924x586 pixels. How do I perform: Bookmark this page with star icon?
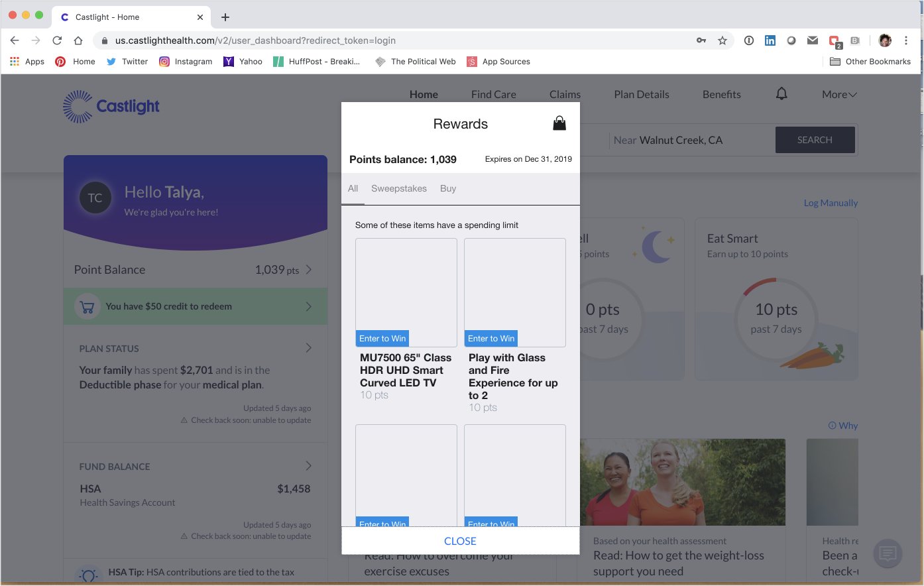722,40
